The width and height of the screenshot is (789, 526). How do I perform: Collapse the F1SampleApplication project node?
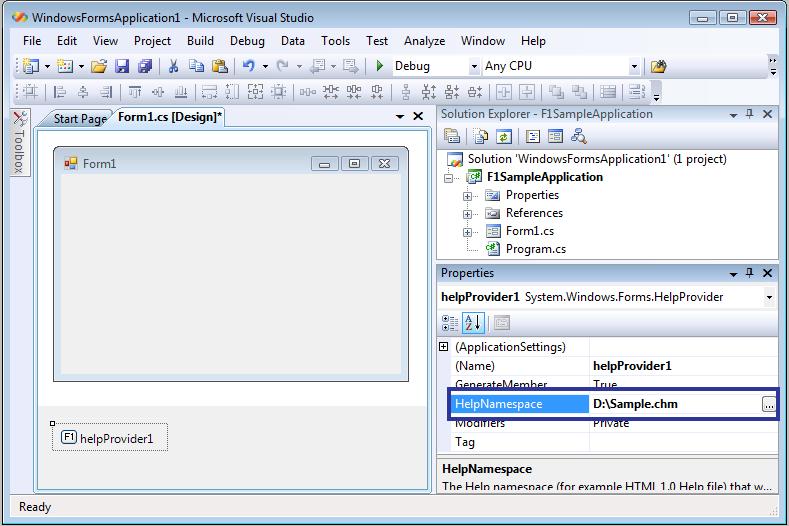448,178
